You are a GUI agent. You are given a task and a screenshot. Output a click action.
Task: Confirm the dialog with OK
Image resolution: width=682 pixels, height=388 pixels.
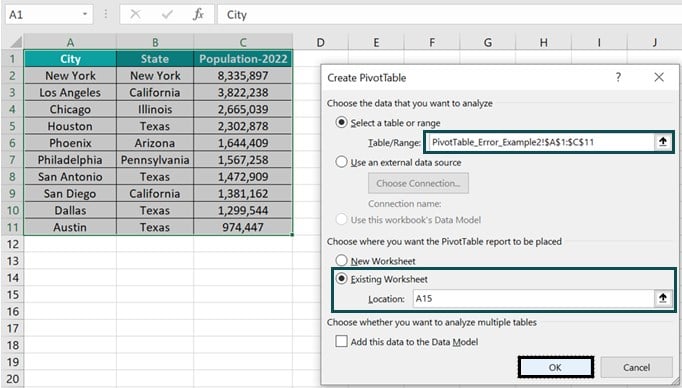tap(555, 367)
